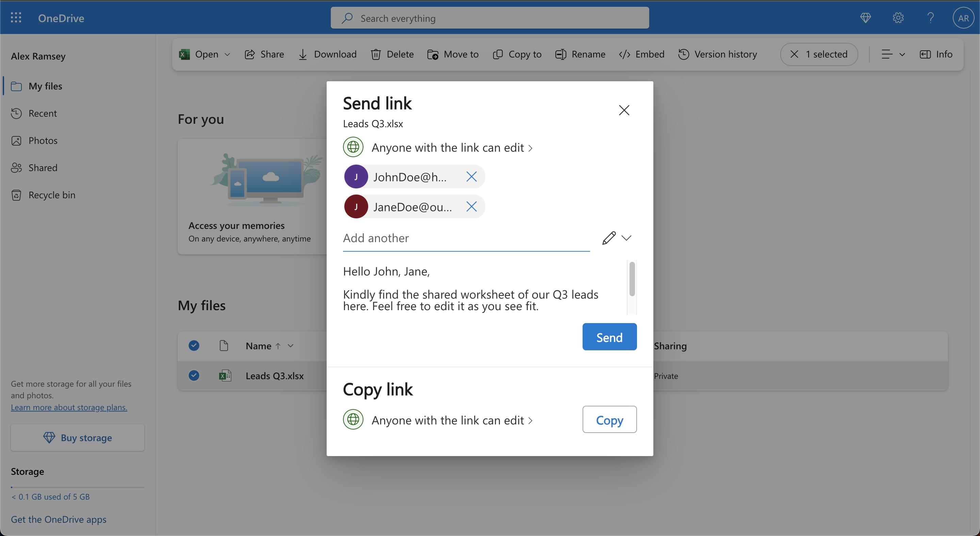
Task: Toggle the select all files checkbox
Action: 194,346
